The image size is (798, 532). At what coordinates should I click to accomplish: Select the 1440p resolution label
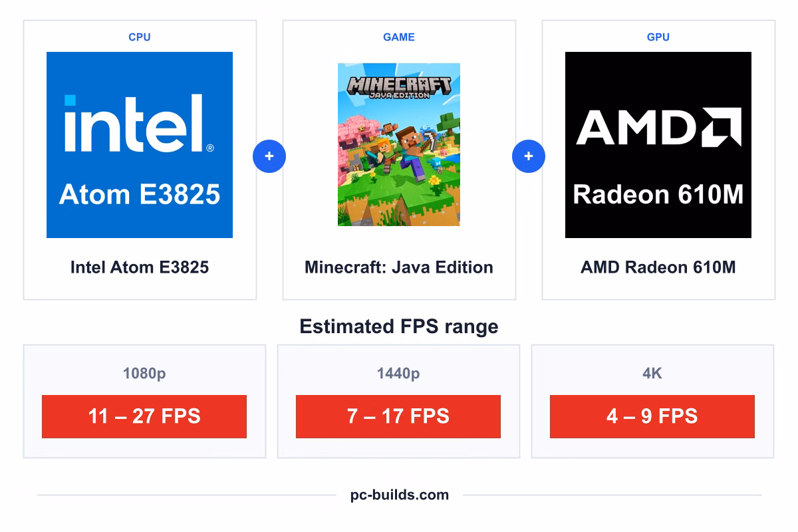pyautogui.click(x=398, y=374)
